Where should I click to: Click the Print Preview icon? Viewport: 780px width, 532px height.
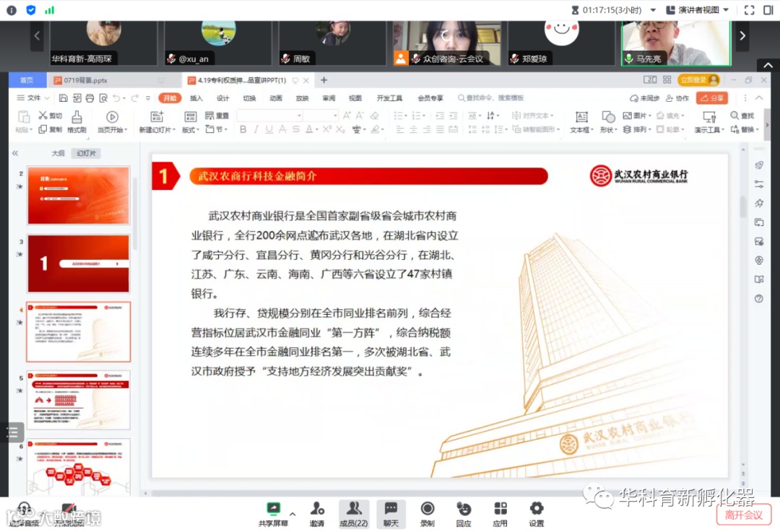103,98
